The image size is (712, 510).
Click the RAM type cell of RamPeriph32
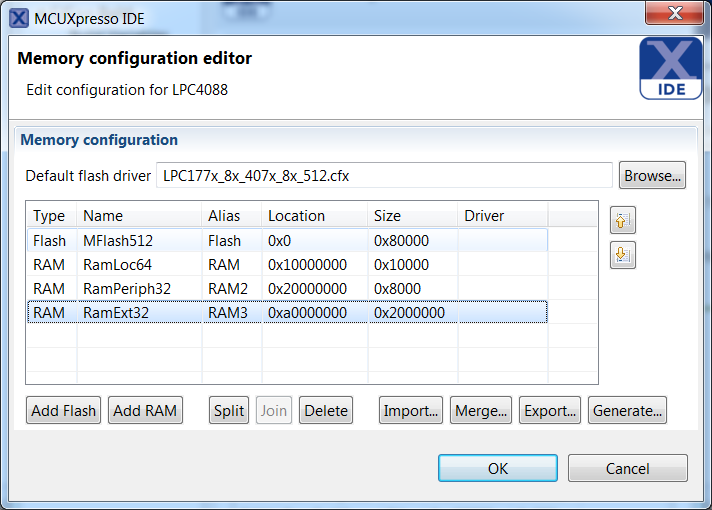52,288
